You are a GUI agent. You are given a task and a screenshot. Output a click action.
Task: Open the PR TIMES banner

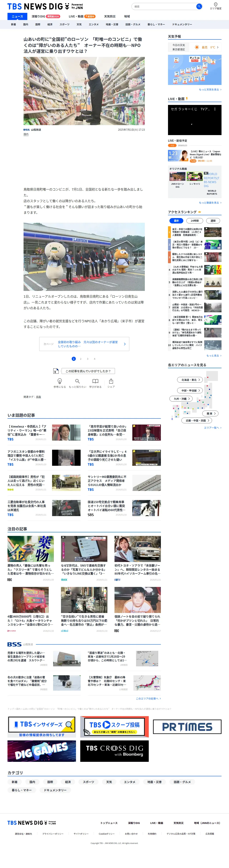coord(187,727)
